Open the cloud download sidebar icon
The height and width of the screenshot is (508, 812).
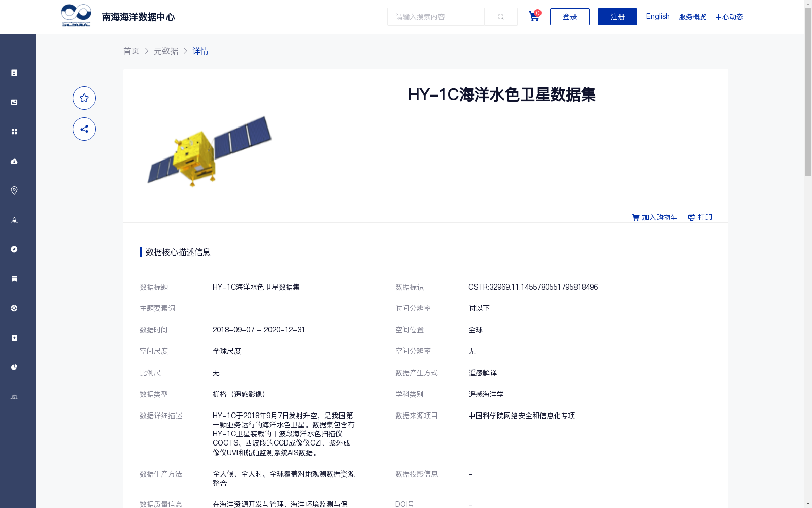pyautogui.click(x=14, y=161)
